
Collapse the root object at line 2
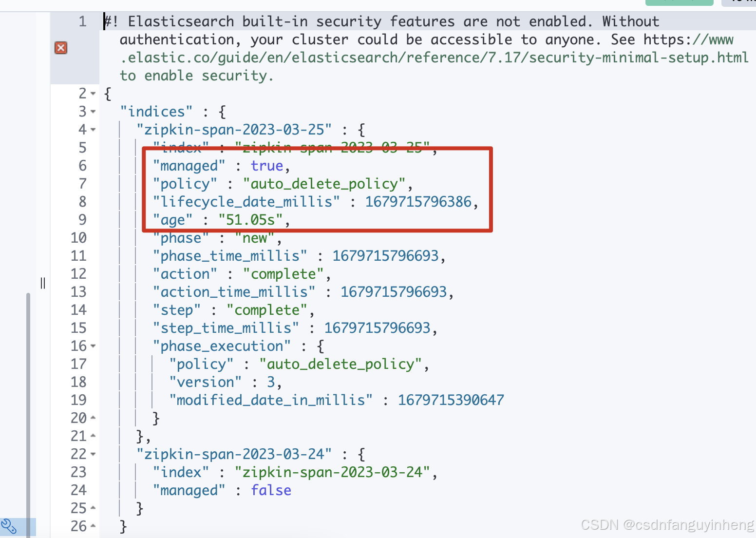pos(93,94)
